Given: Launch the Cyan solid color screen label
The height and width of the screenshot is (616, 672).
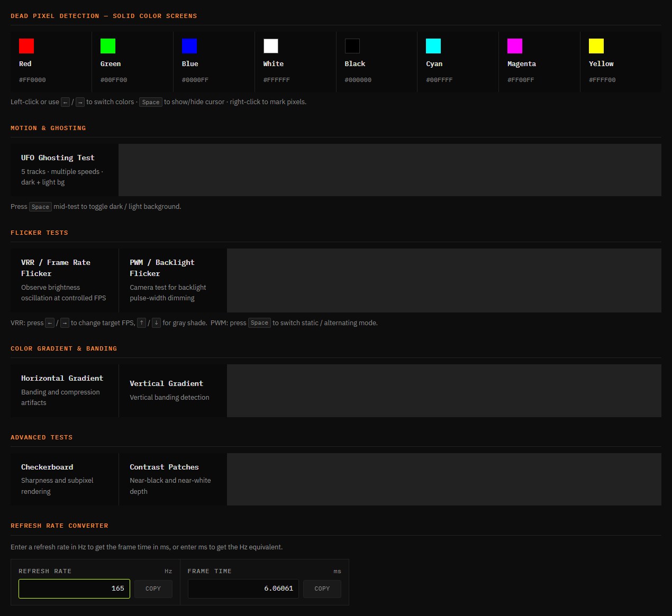Looking at the screenshot, I should (x=434, y=64).
